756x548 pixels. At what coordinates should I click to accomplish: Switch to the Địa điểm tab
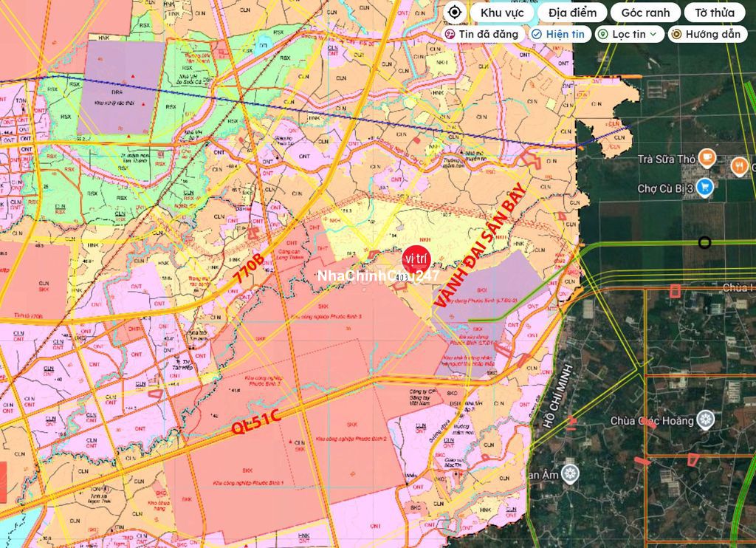(572, 13)
